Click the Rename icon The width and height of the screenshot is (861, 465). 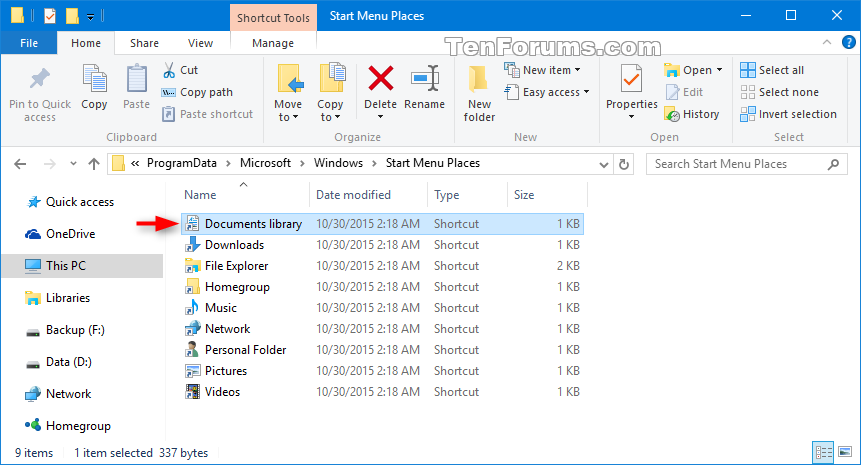(425, 79)
